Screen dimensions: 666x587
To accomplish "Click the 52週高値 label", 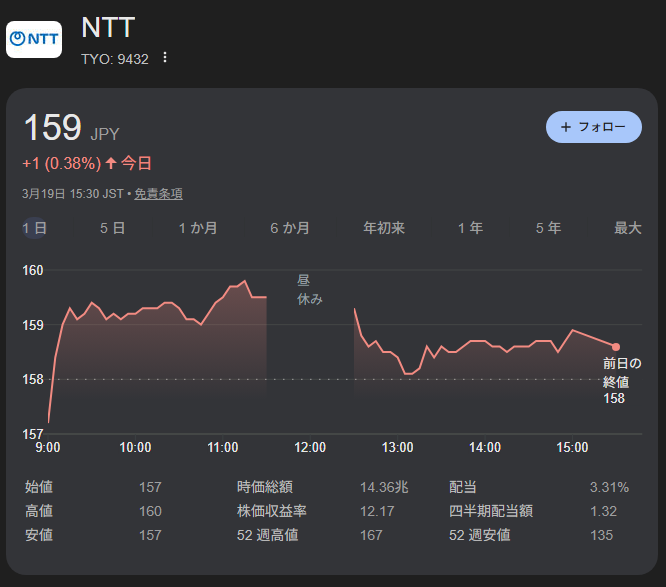I will click(267, 535).
